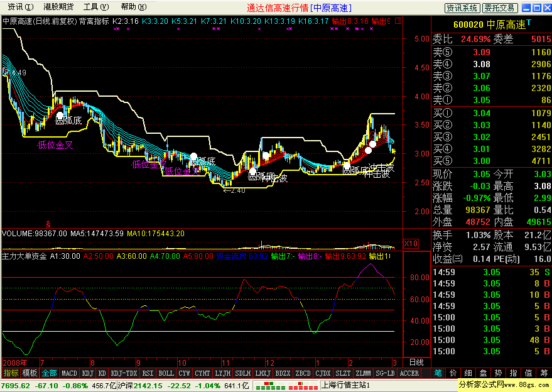The image size is (552, 392).
Task: Click the 买① bid price 3.04
Action: pyautogui.click(x=482, y=114)
